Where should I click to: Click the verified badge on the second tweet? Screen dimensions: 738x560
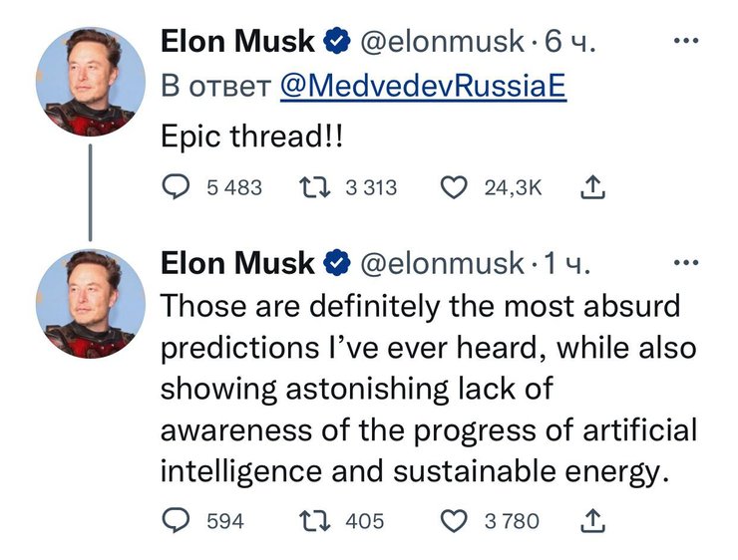[336, 264]
